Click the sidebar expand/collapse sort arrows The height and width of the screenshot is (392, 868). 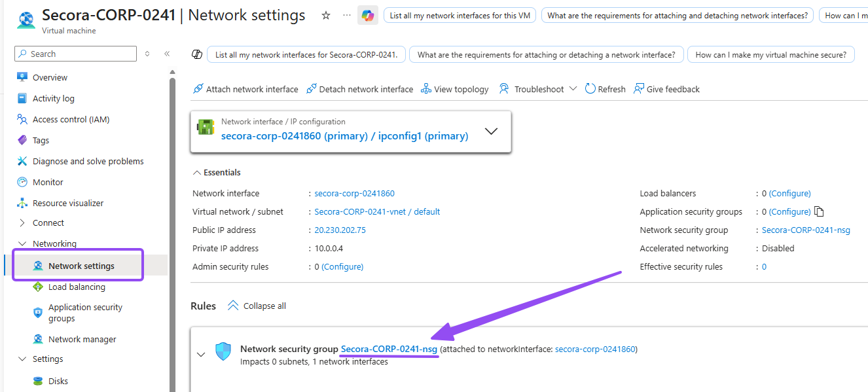tap(147, 54)
